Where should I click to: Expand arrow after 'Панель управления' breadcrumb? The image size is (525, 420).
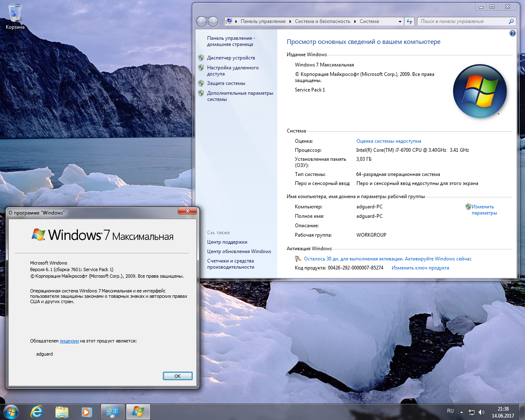[290, 21]
